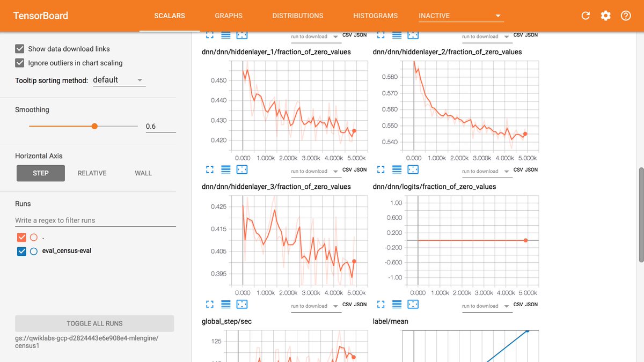Viewport: 644px width, 362px height.
Task: Download JSON for hiddenlayer_1 chart
Action: [361, 169]
